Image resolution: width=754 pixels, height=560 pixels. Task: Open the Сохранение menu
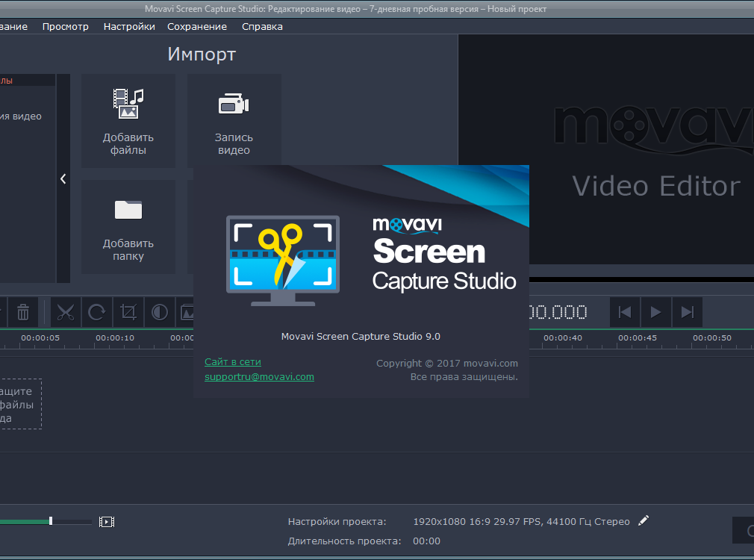pyautogui.click(x=197, y=26)
